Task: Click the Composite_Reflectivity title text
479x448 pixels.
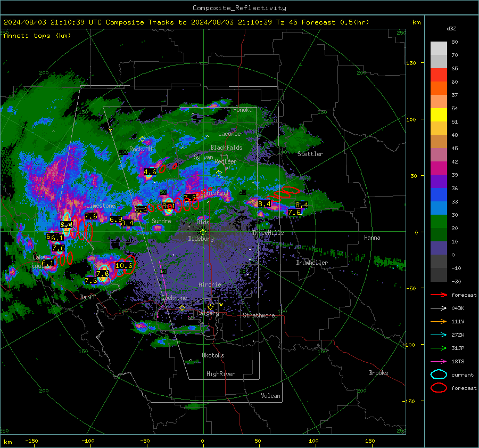Action: (x=240, y=7)
